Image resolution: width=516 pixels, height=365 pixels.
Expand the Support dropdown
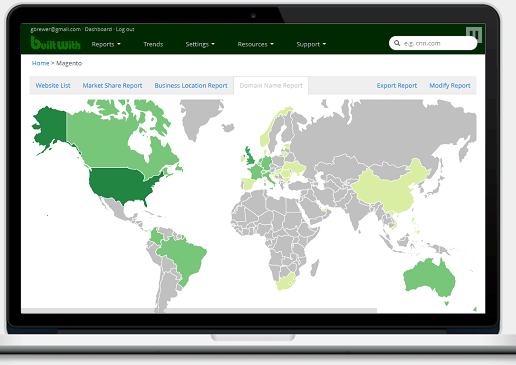click(311, 44)
